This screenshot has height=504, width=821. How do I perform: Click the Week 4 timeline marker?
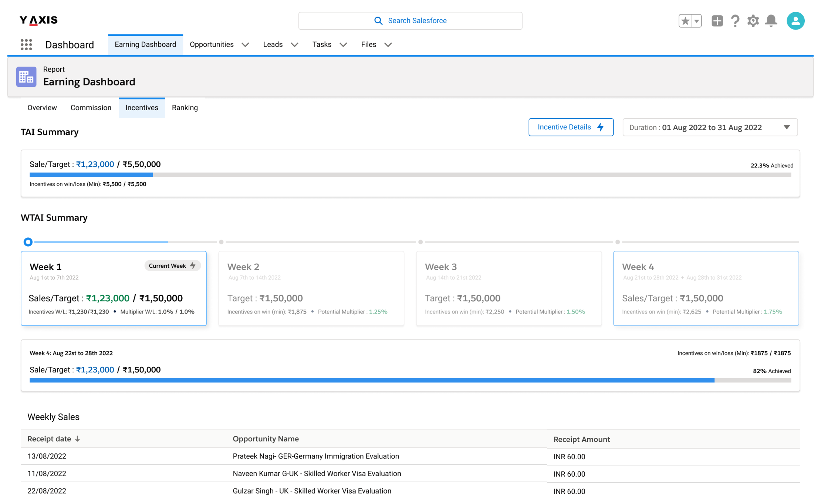pyautogui.click(x=618, y=242)
